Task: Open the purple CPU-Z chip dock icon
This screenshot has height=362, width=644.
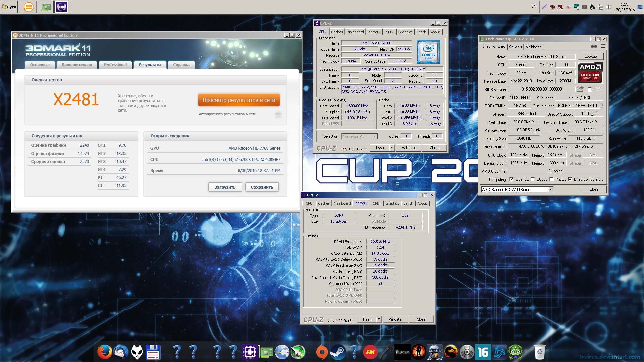Action: point(250,352)
